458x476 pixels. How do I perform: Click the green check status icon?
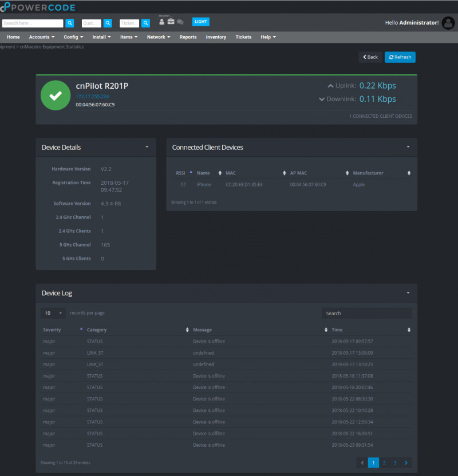click(55, 95)
